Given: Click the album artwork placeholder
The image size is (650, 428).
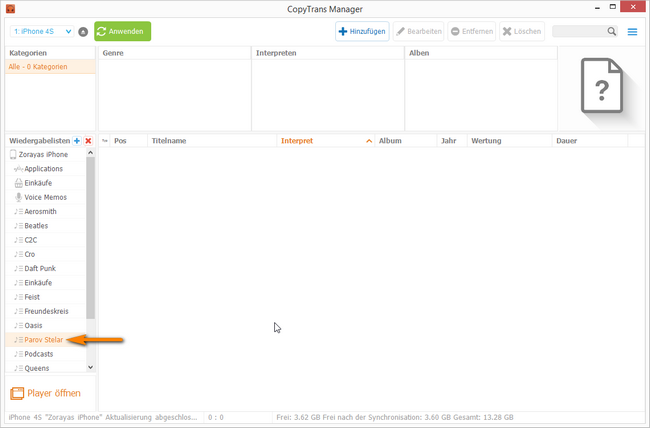Looking at the screenshot, I should point(602,86).
